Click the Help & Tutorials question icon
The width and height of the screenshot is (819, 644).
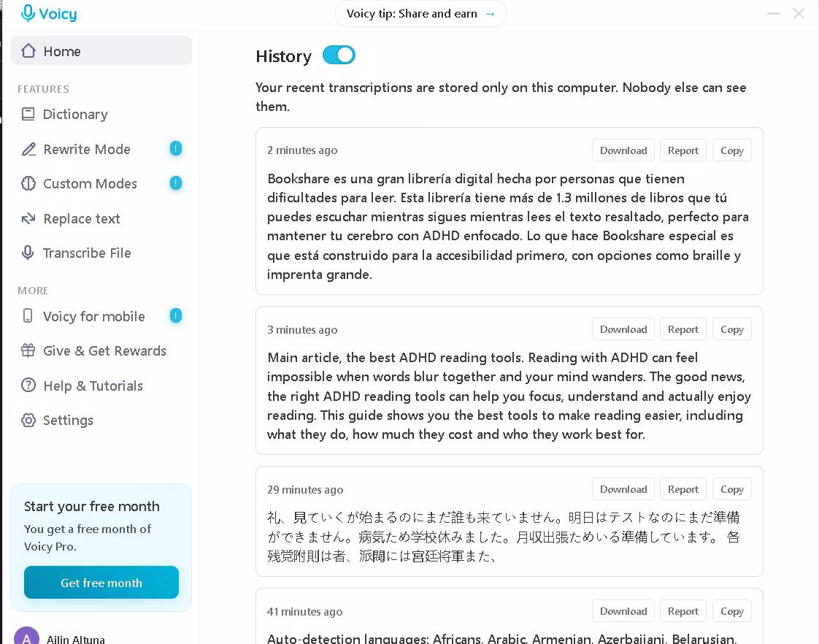pos(28,386)
